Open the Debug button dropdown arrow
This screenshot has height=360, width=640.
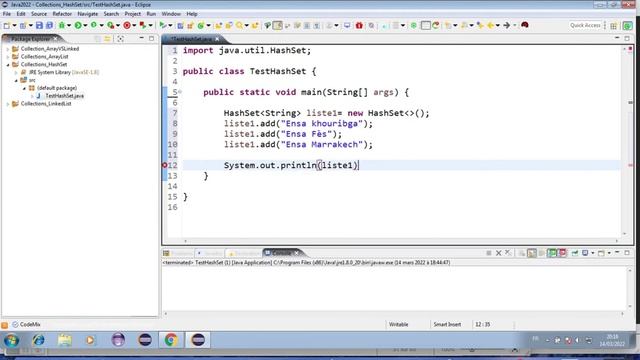click(69, 26)
